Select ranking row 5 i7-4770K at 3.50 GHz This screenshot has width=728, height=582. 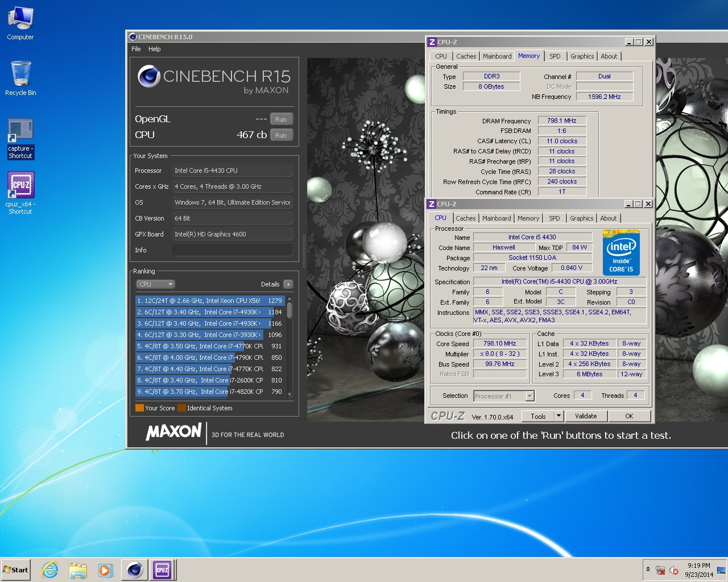click(x=210, y=346)
